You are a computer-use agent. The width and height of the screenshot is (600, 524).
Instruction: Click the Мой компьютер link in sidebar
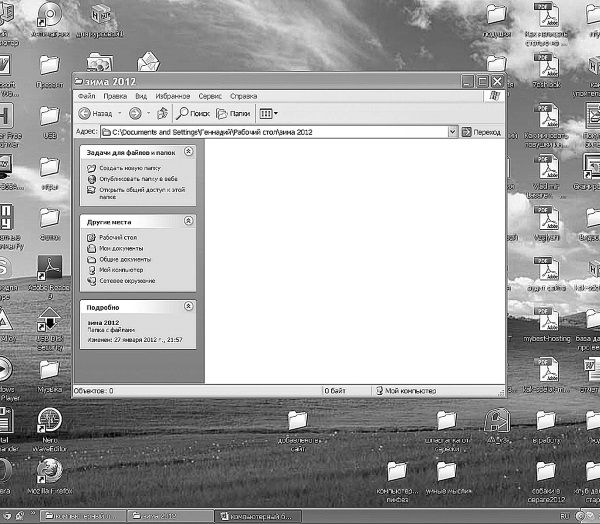click(121, 270)
